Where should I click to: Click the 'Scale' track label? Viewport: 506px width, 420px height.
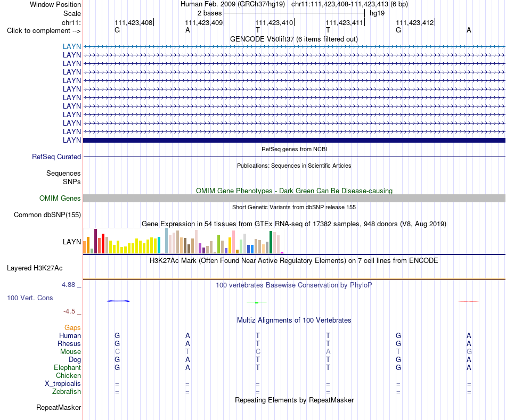[72, 13]
